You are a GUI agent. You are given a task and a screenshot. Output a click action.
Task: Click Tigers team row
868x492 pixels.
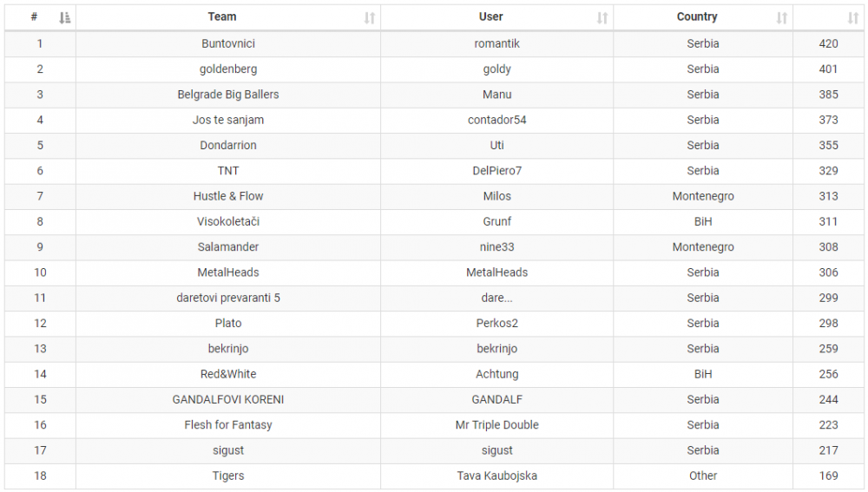pos(228,476)
